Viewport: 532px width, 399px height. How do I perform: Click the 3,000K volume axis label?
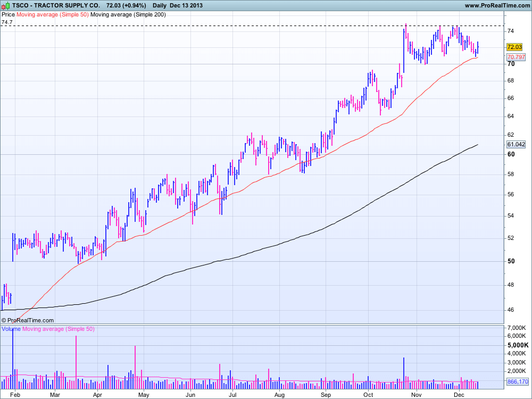pos(517,363)
